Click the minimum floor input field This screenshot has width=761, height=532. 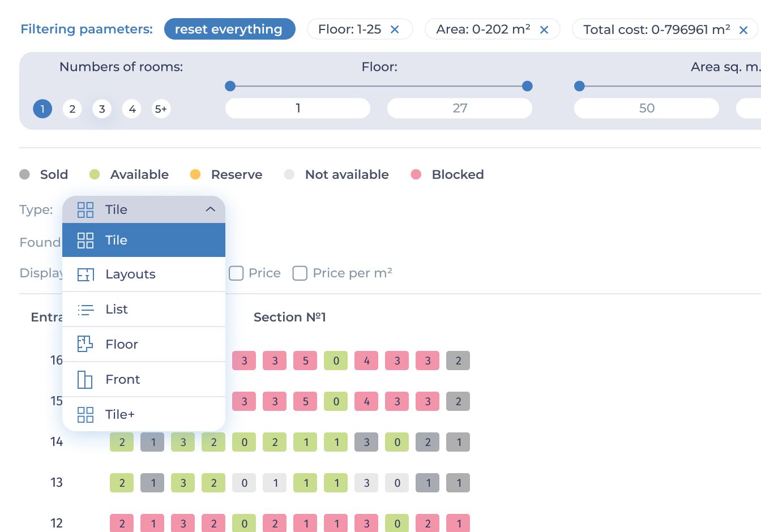click(298, 108)
